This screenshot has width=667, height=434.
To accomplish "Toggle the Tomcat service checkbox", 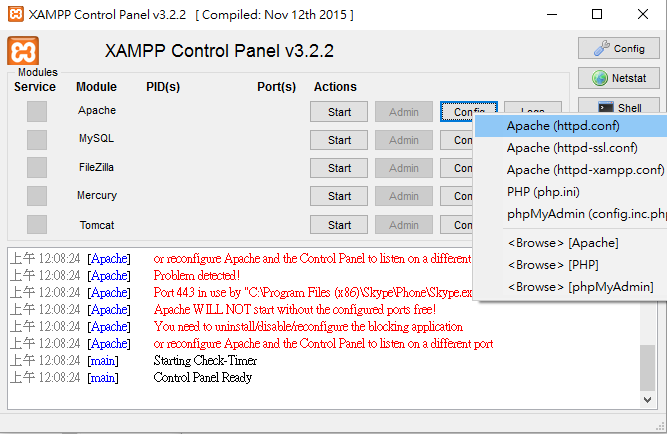I will (x=37, y=224).
